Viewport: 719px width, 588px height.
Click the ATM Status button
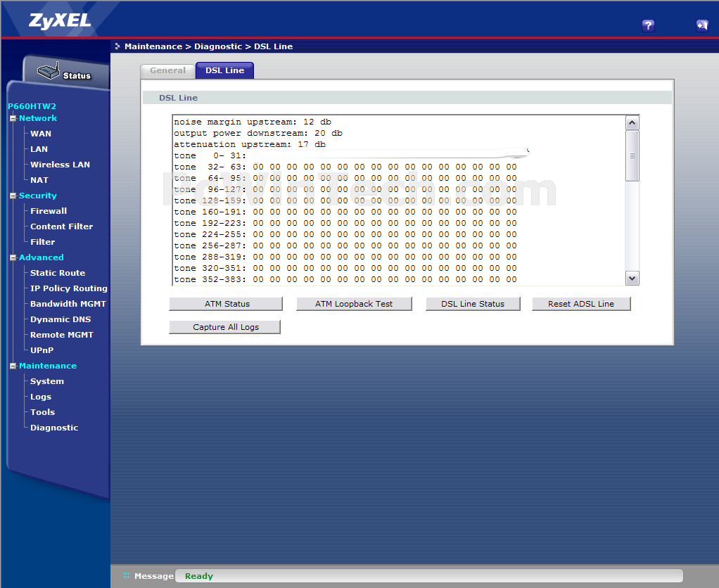point(226,304)
